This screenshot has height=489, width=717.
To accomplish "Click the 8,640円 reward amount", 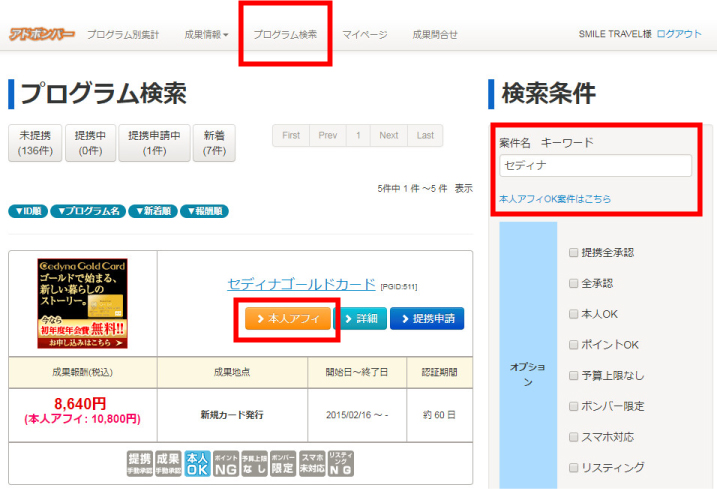I will tap(80, 404).
